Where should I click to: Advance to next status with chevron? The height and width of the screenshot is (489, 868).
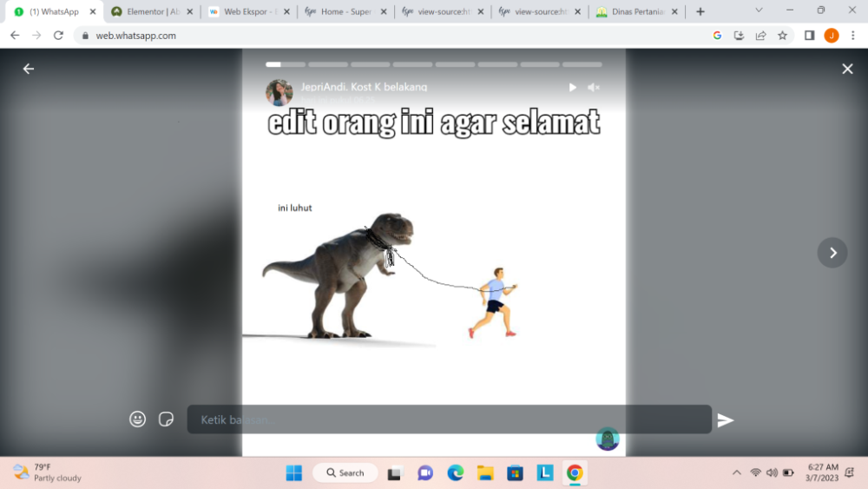tap(832, 253)
